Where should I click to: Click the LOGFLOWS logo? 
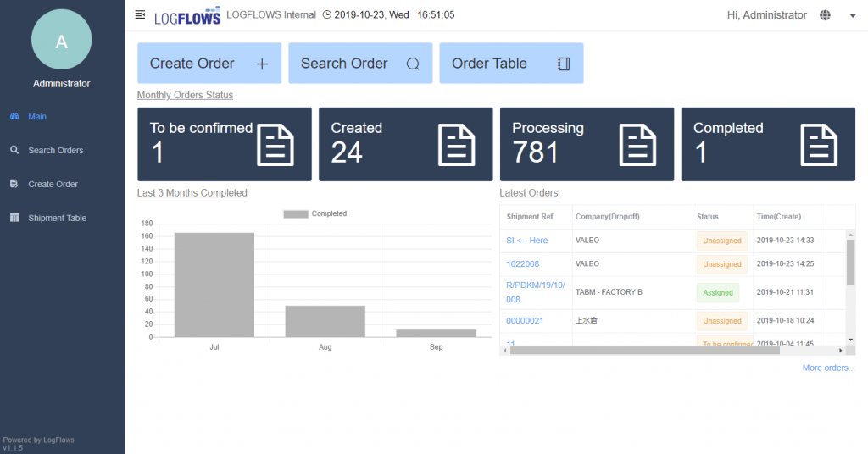[x=187, y=16]
